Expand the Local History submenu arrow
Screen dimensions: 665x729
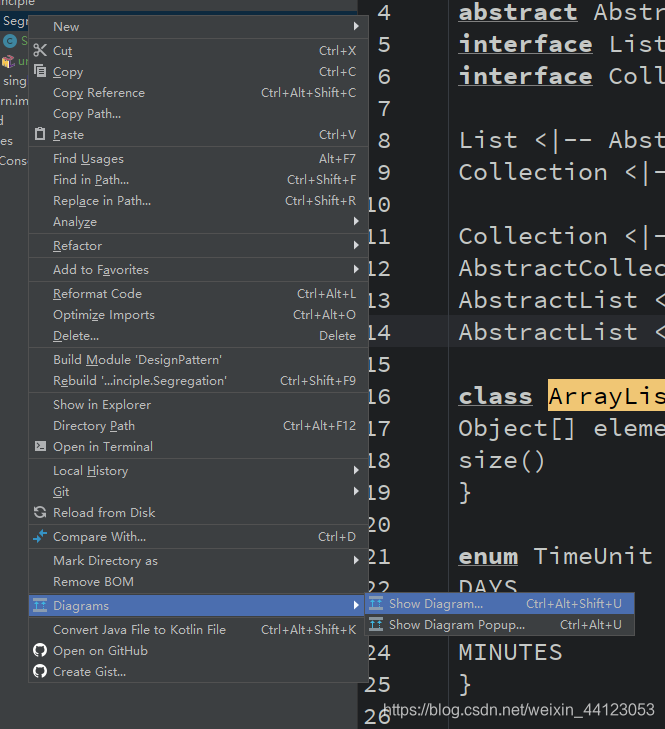coord(356,470)
